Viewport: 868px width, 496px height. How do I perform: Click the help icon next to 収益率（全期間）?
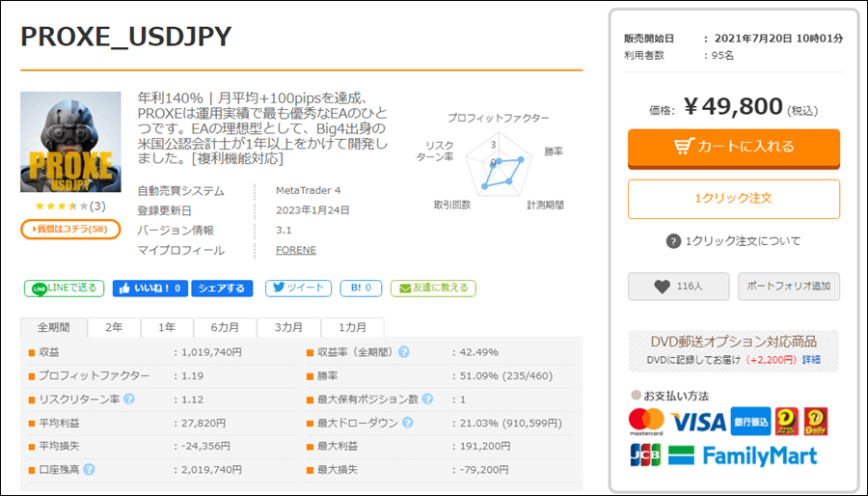[404, 352]
